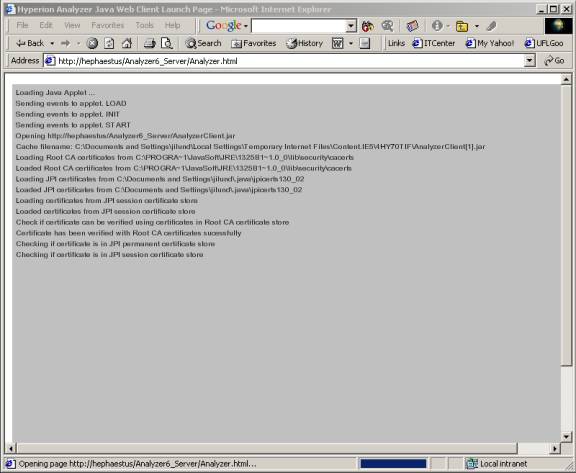Image resolution: width=576 pixels, height=473 pixels.
Task: Expand the Google logo menu arrow
Action: pos(246,26)
